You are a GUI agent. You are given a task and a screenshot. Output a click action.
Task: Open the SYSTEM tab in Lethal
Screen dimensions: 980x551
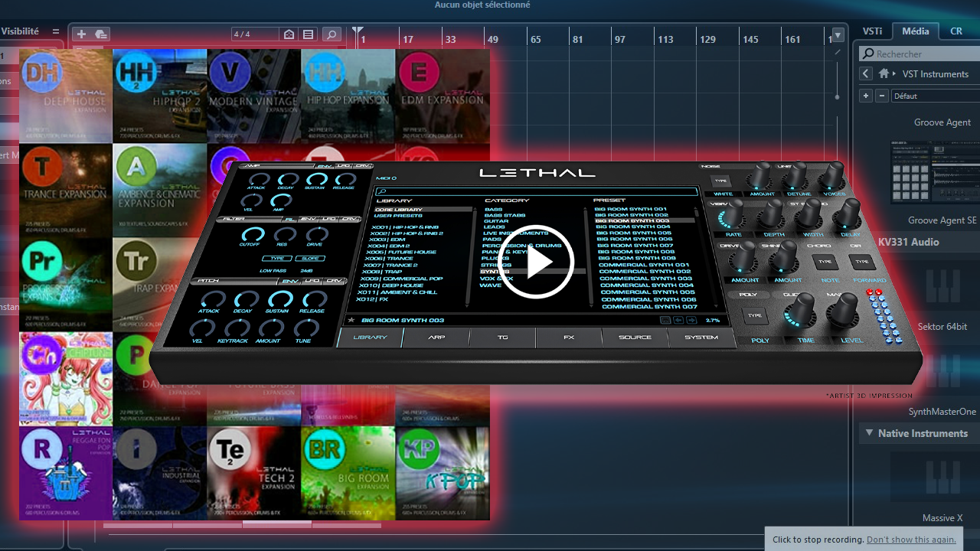click(701, 337)
